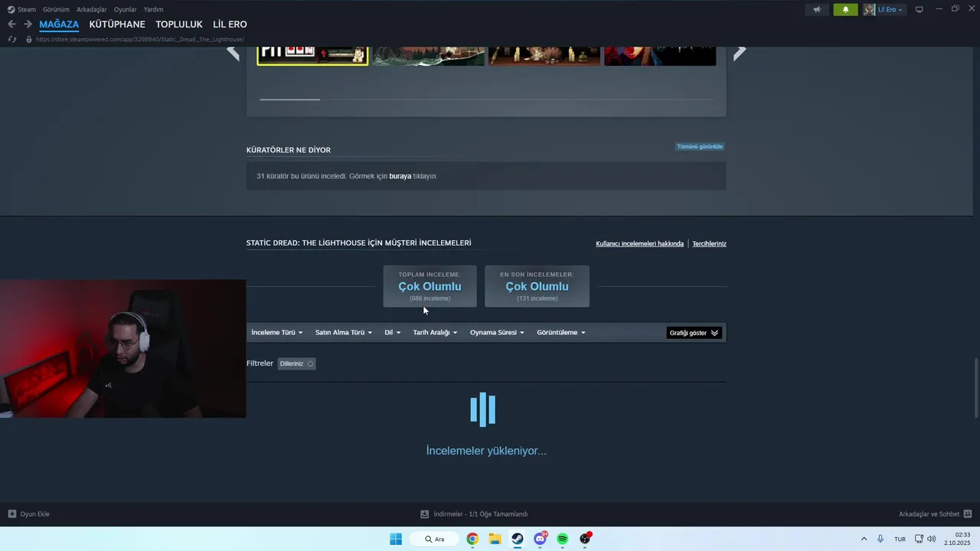Click the volume icon in system tray

(932, 539)
